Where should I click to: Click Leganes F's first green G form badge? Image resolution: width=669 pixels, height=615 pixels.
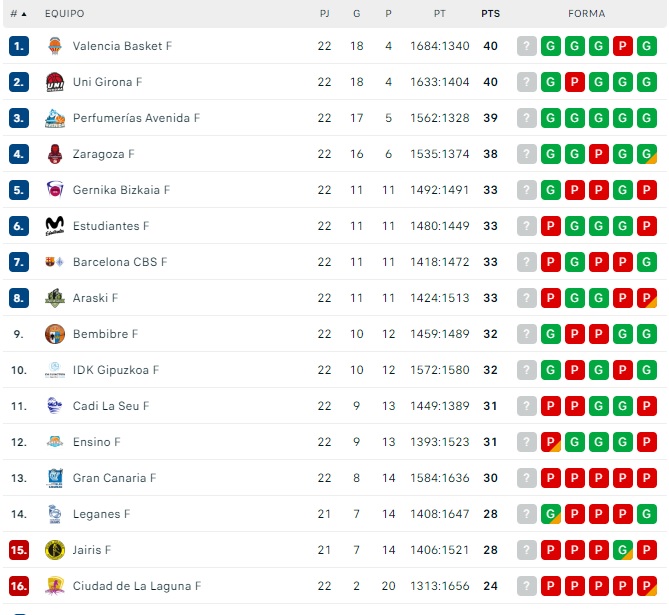[551, 514]
